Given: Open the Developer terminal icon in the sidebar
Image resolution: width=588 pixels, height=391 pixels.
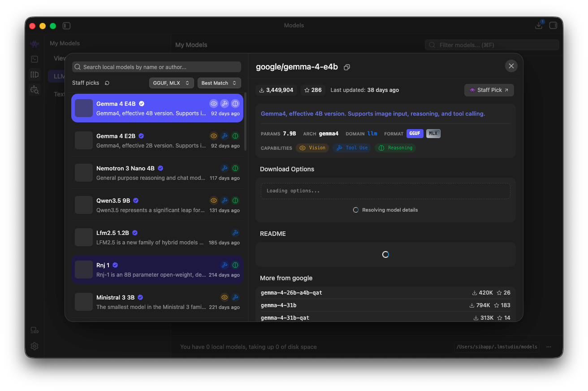Looking at the screenshot, I should point(35,59).
